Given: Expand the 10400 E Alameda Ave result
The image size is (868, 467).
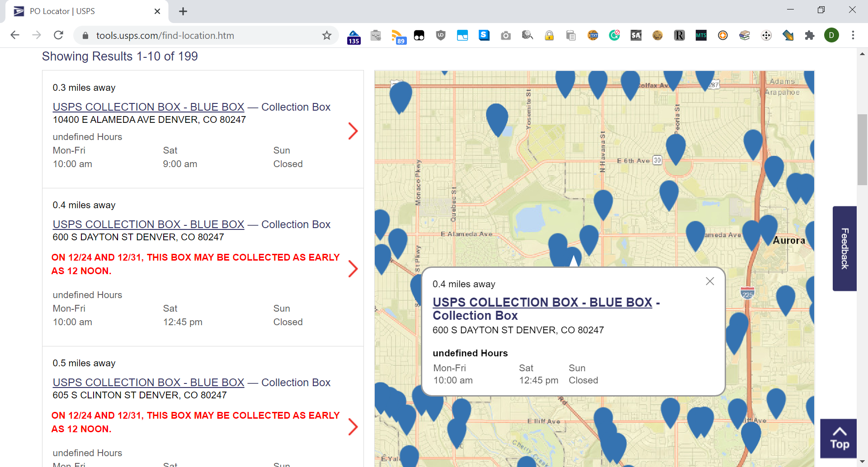Looking at the screenshot, I should (353, 131).
